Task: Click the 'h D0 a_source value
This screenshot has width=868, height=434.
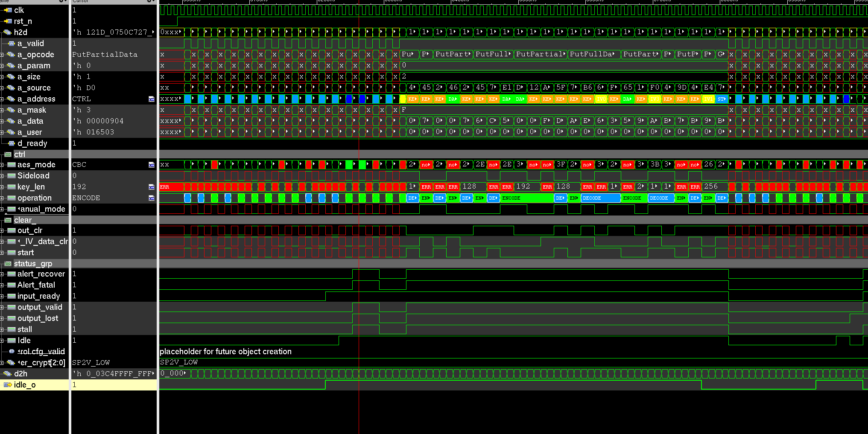Action: point(84,87)
